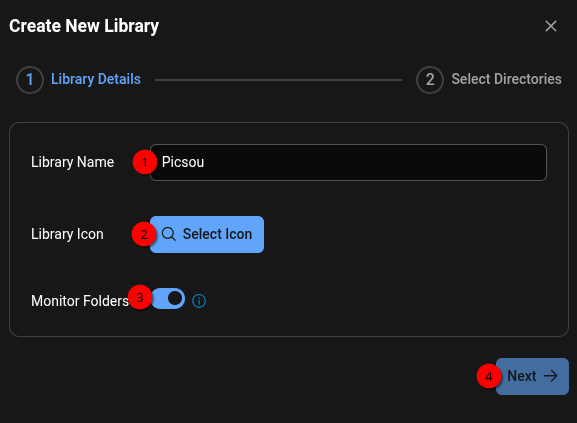Click red annotation badge number 1
This screenshot has height=423, width=577.
(x=145, y=162)
